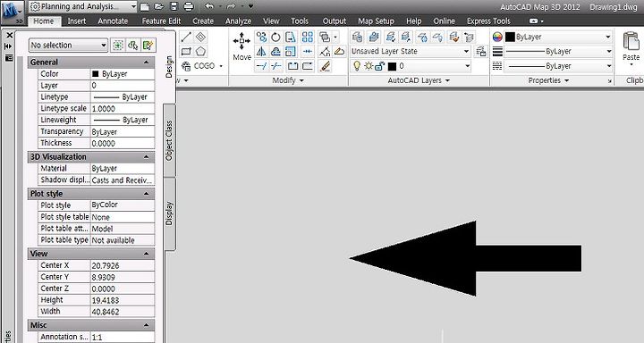This screenshot has height=343, width=644.
Task: Toggle Properties palette auto-hide
Action: click(8, 46)
